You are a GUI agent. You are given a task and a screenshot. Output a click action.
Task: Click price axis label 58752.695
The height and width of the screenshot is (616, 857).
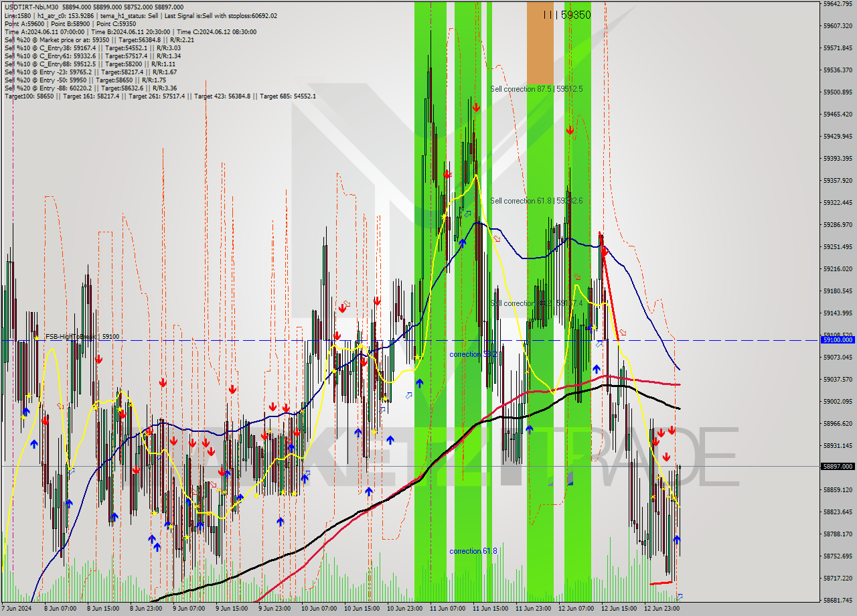pyautogui.click(x=838, y=556)
